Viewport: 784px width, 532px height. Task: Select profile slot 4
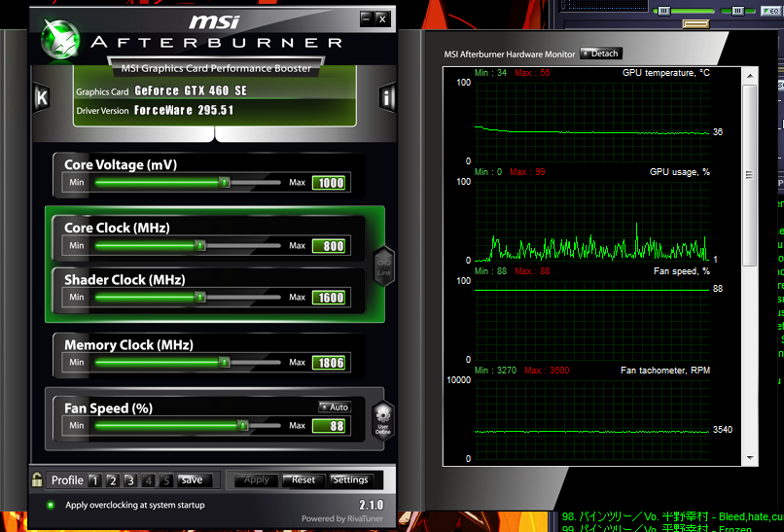click(149, 480)
